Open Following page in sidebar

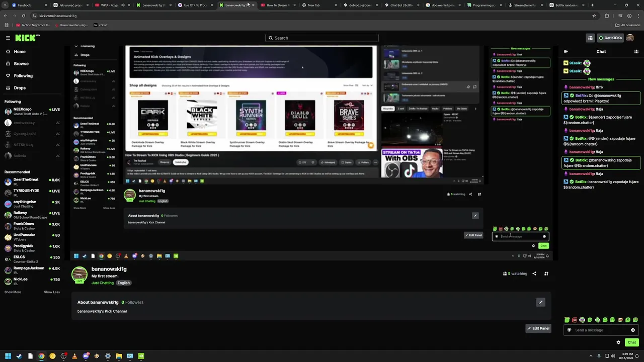[23, 76]
